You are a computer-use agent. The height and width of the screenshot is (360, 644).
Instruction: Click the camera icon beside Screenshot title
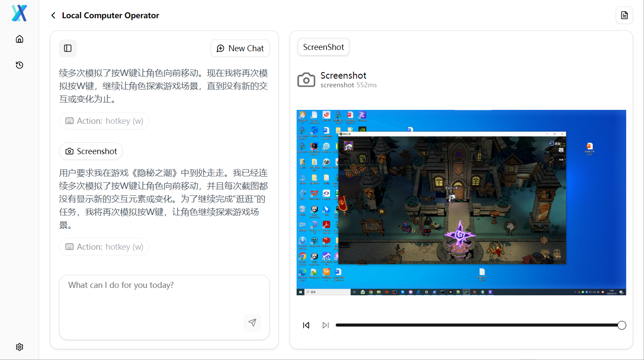click(306, 80)
